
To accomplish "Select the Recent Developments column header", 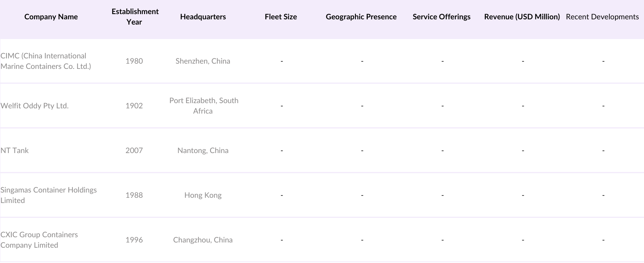I will coord(602,17).
